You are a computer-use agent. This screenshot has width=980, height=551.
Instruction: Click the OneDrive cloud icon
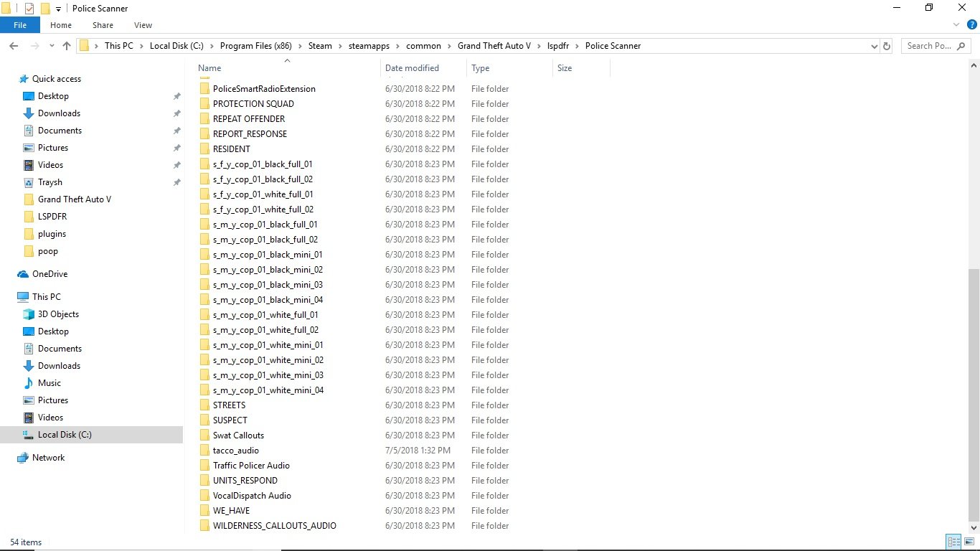(x=23, y=274)
